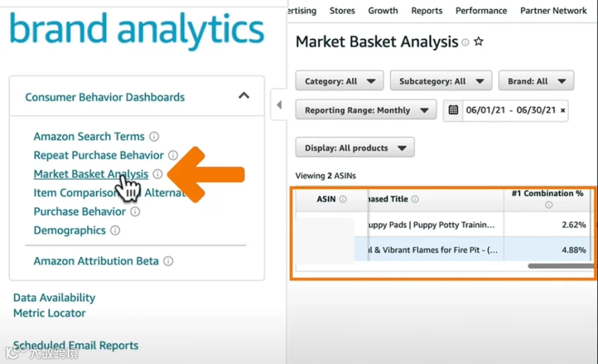Click info icon next to Demographics

pyautogui.click(x=115, y=230)
